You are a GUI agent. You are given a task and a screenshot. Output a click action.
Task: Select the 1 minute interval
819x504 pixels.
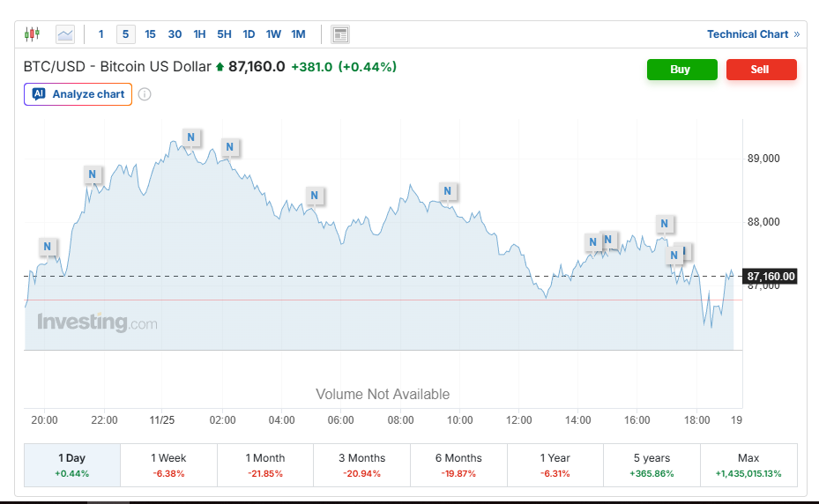(x=101, y=34)
